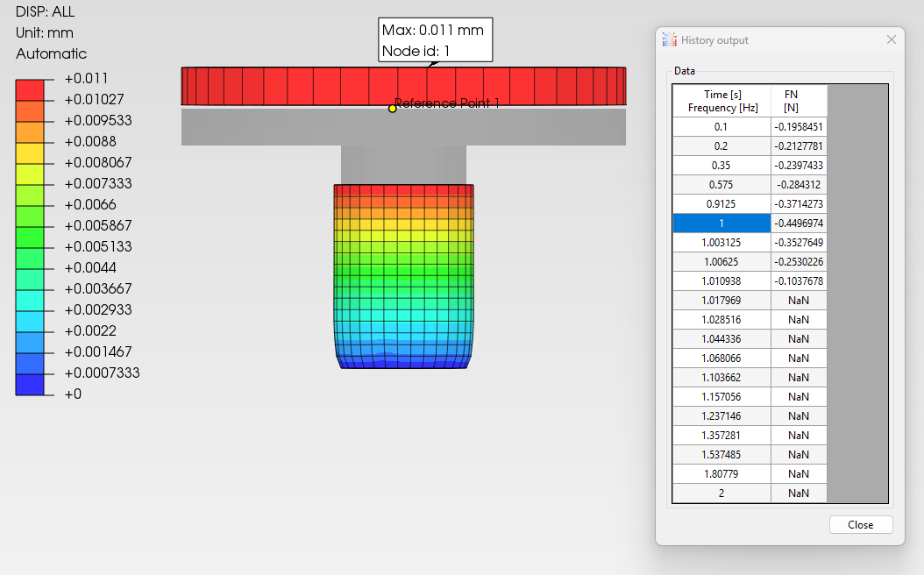Click the Max 0.011 mm annotation label
924x575 pixels.
click(435, 40)
